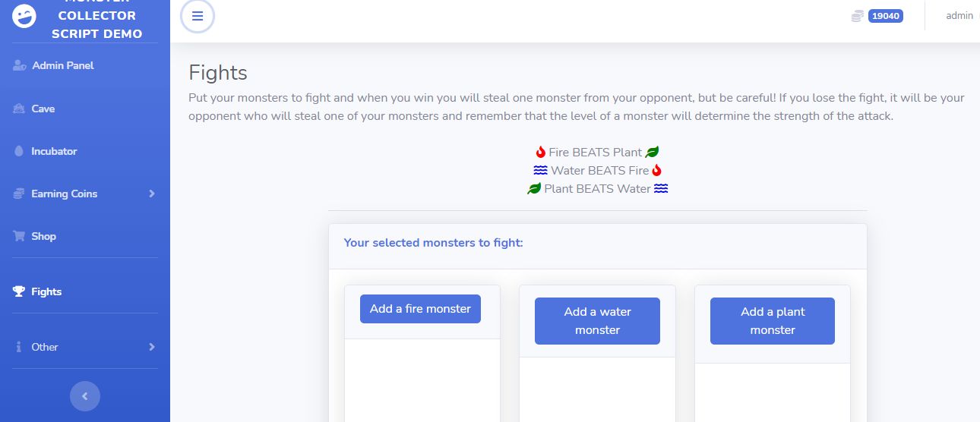Collapse the sidebar with round arrow button
The height and width of the screenshot is (422, 980).
85,396
